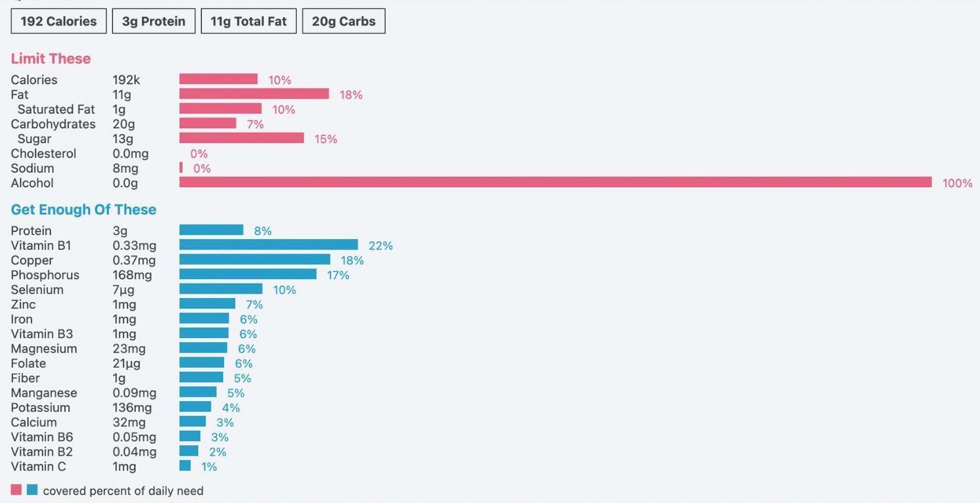
Task: Click the pink Alcohol 100% bar
Action: (555, 183)
